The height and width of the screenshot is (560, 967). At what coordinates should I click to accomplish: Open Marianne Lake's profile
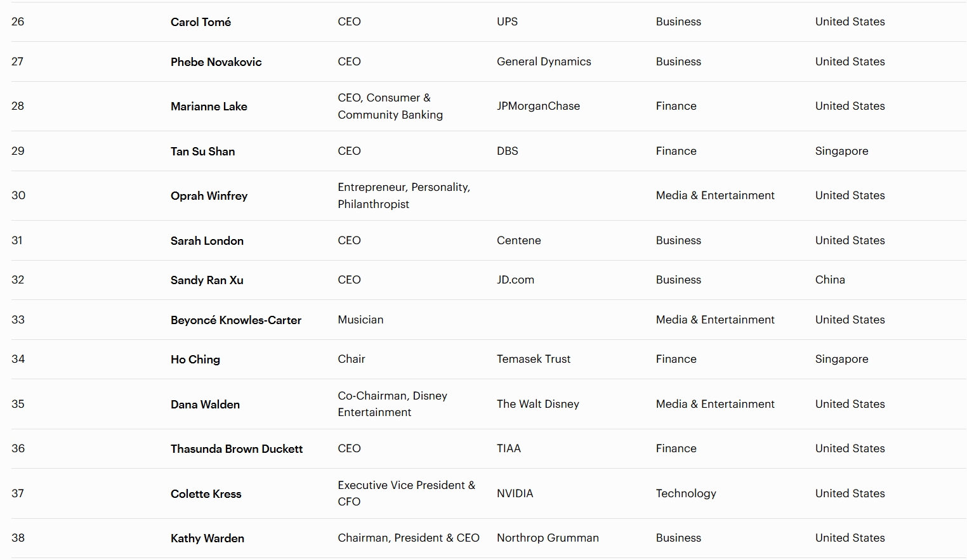pyautogui.click(x=209, y=107)
